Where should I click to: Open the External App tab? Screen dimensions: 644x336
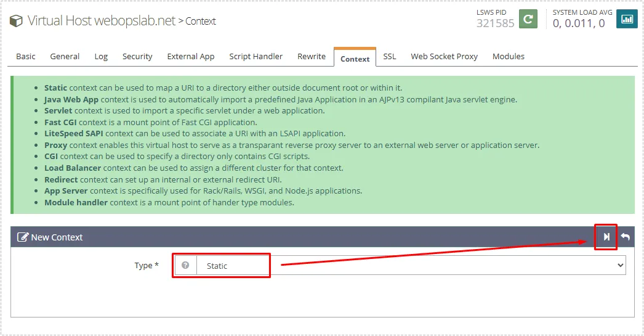click(x=191, y=56)
